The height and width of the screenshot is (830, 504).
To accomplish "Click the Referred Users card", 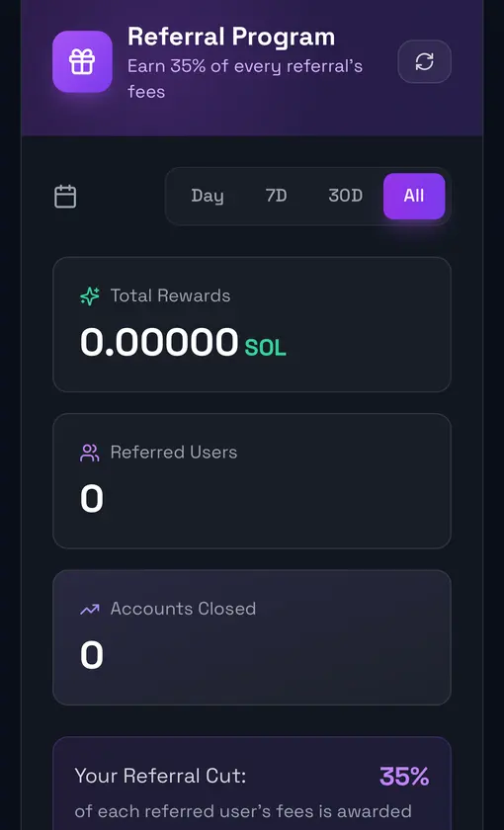I will click(x=252, y=481).
